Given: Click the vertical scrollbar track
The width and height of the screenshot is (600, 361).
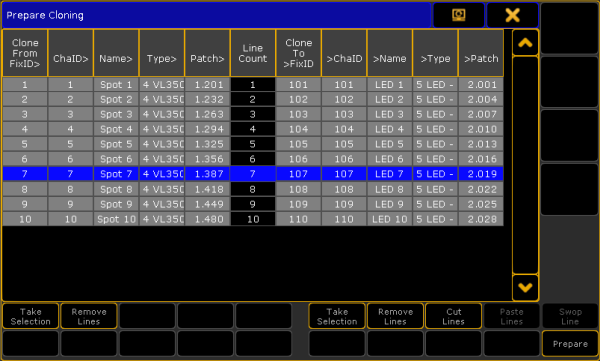Looking at the screenshot, I should click(x=525, y=165).
